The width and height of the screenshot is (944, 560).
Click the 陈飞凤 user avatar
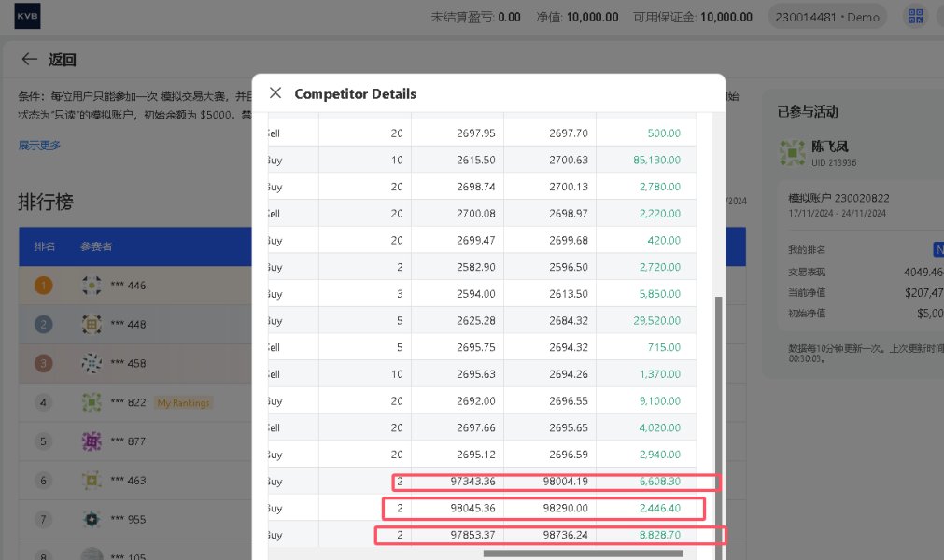coord(793,152)
